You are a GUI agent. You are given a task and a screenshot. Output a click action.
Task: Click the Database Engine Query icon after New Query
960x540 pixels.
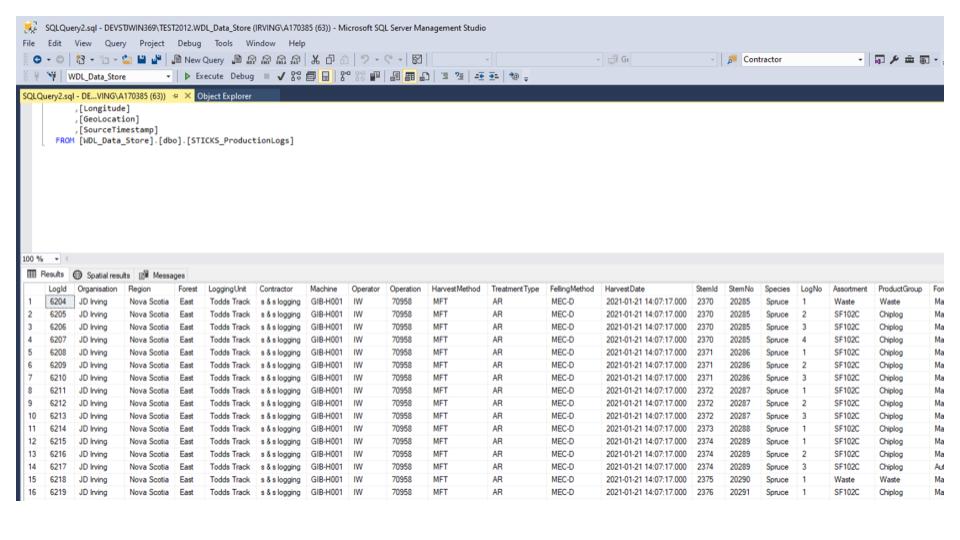(x=236, y=59)
